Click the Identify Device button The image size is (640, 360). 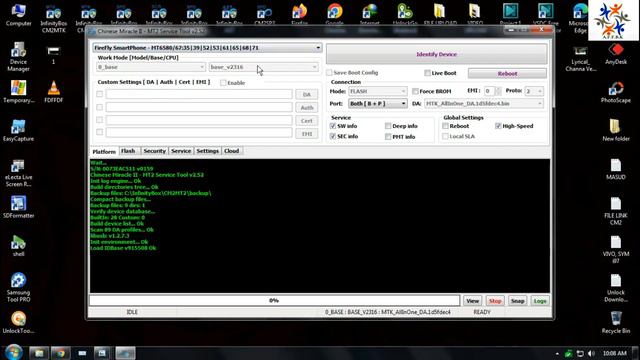coord(437,54)
